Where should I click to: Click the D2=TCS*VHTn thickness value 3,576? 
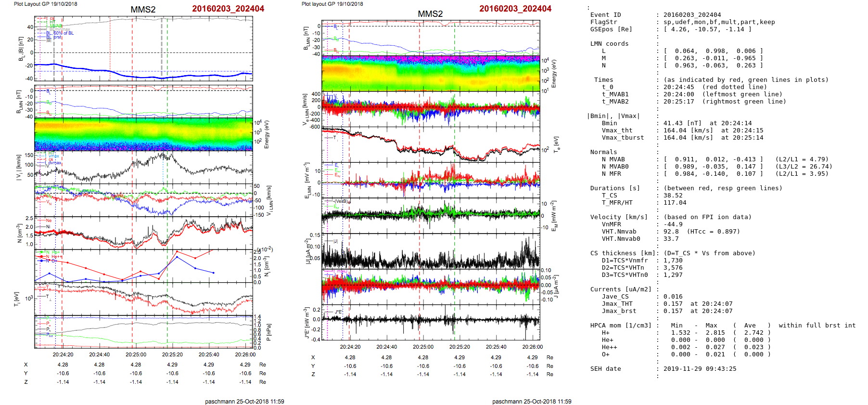[x=673, y=268]
